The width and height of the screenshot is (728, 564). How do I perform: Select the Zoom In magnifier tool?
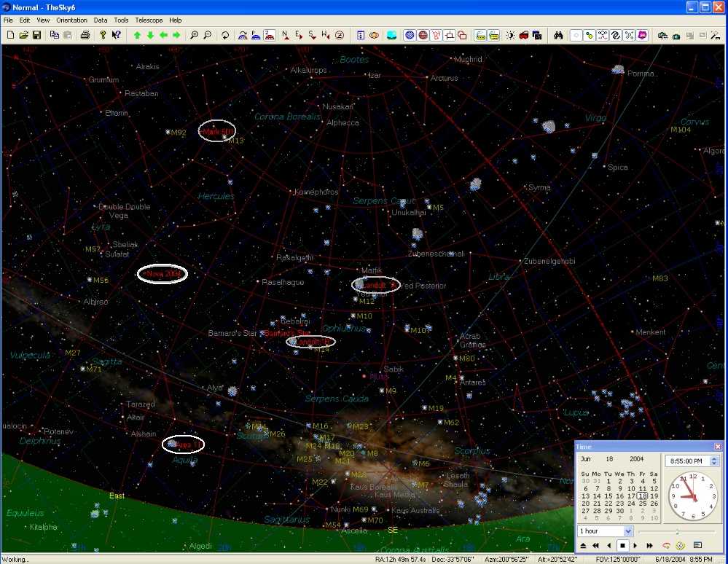pyautogui.click(x=194, y=35)
